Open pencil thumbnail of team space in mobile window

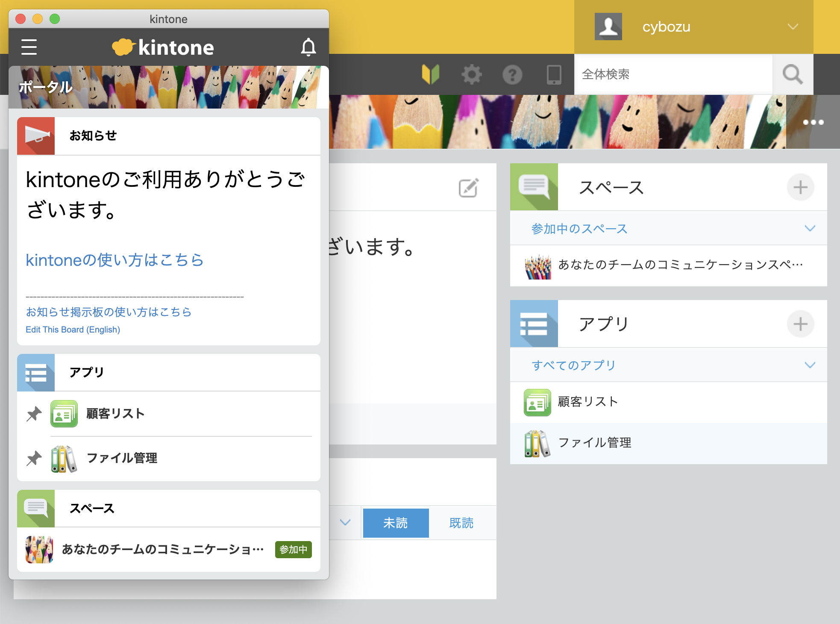(x=39, y=550)
